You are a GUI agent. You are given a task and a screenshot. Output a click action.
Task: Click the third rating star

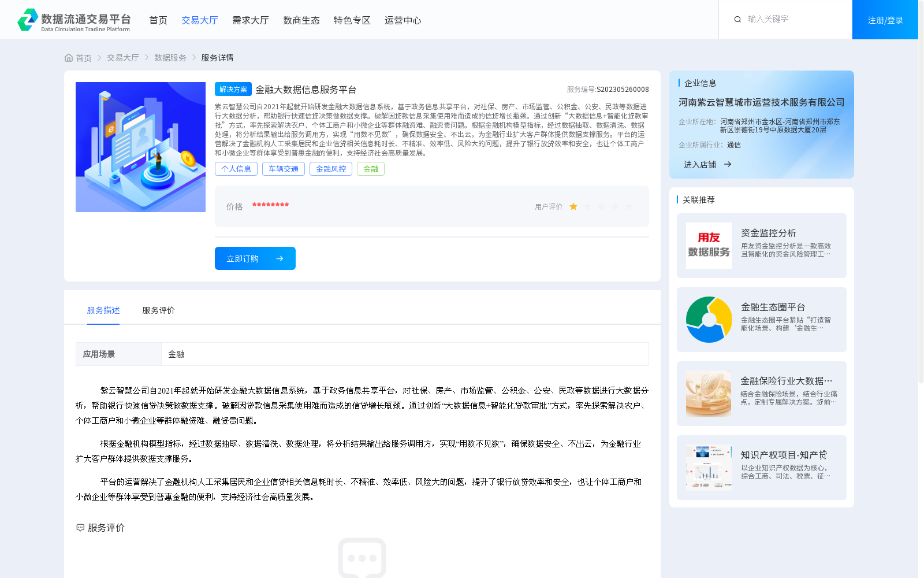[601, 207]
